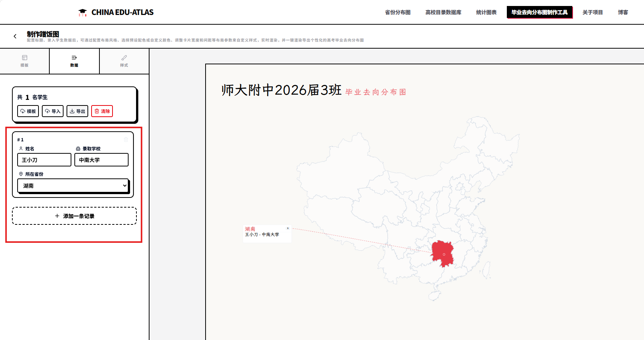The height and width of the screenshot is (340, 644).
Task: Go back using the left arrow
Action: (x=15, y=36)
